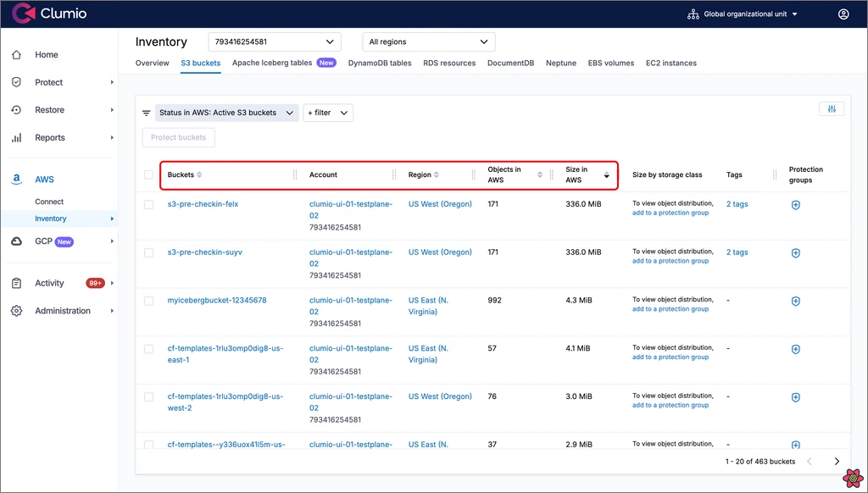Click add to a protection group for s3-pre-checkin-felx
Image resolution: width=868 pixels, height=493 pixels.
(x=670, y=213)
